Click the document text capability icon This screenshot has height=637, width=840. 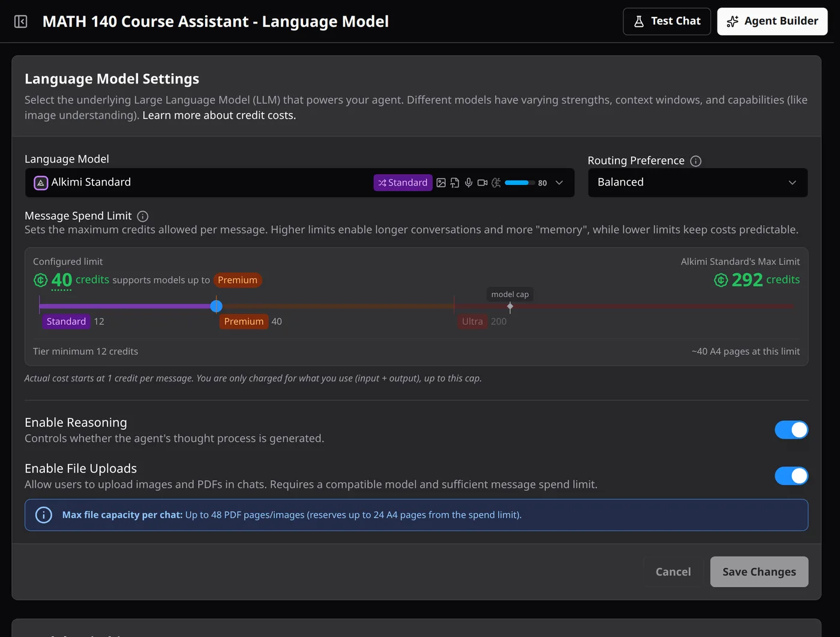[x=455, y=183]
